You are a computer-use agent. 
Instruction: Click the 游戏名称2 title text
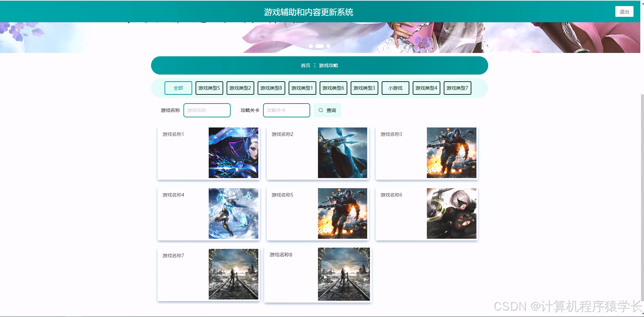pos(283,134)
